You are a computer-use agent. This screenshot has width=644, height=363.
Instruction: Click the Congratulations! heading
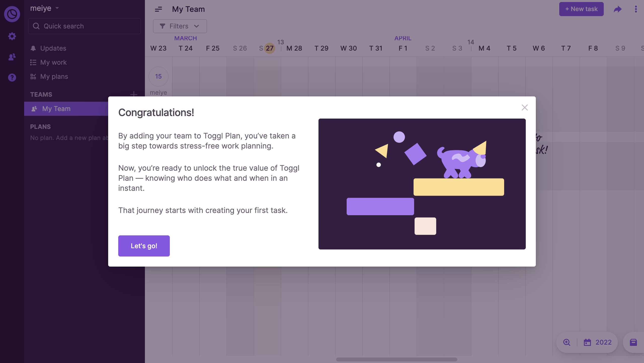pos(156,113)
